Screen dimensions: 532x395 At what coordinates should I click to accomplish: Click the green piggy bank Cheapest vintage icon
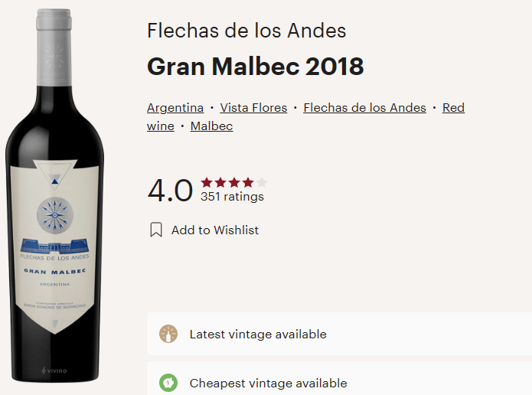(168, 383)
